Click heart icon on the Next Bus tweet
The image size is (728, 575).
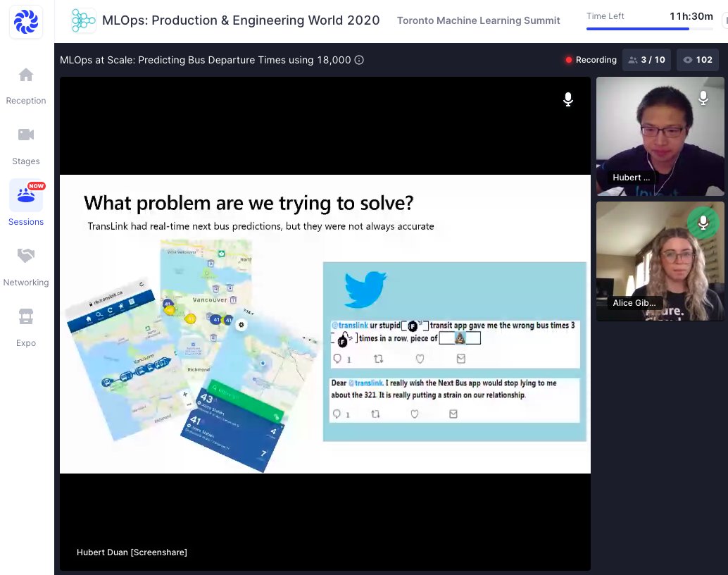pyautogui.click(x=415, y=414)
